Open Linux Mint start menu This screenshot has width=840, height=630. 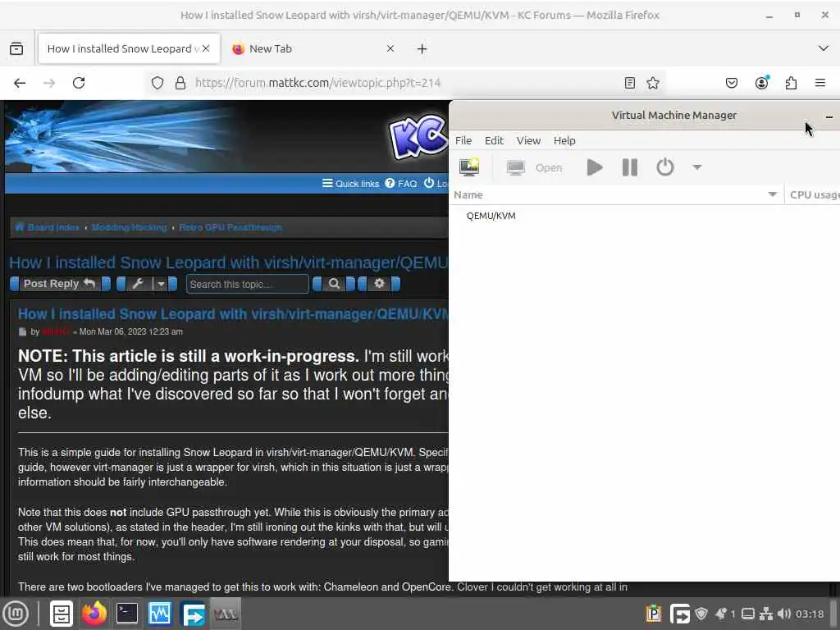pos(16,614)
